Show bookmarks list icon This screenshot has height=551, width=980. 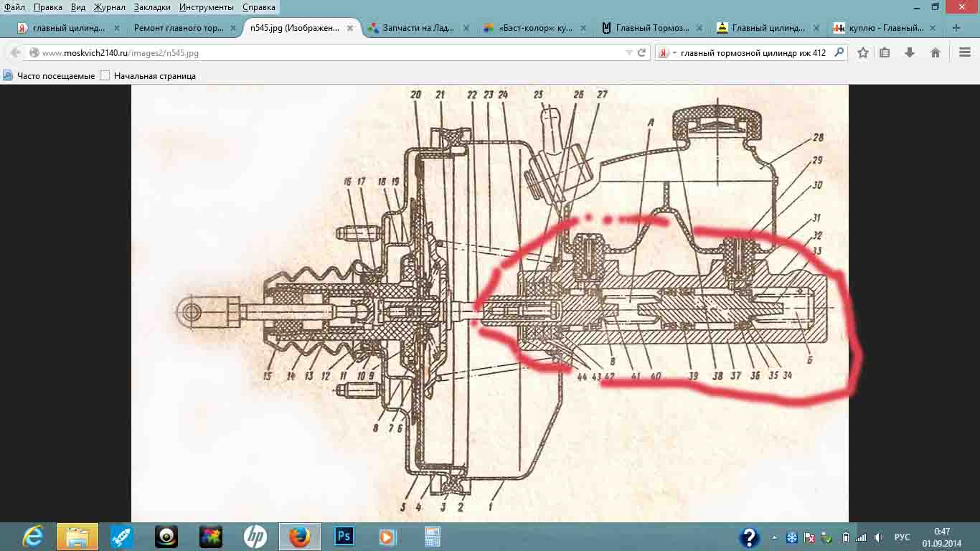(885, 52)
